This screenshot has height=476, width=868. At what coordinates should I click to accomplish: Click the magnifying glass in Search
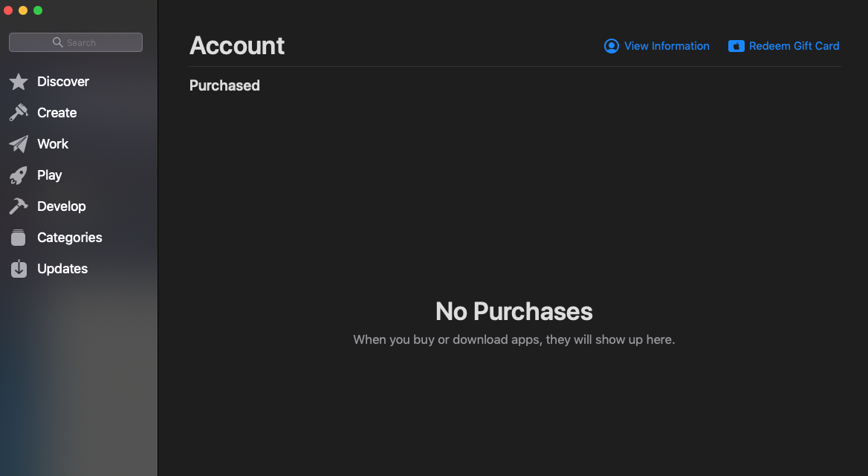coord(57,42)
